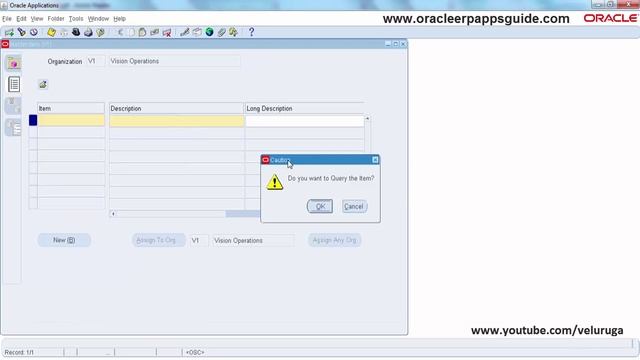This screenshot has height=360, width=640.
Task: Open the Help menu
Action: [x=120, y=19]
